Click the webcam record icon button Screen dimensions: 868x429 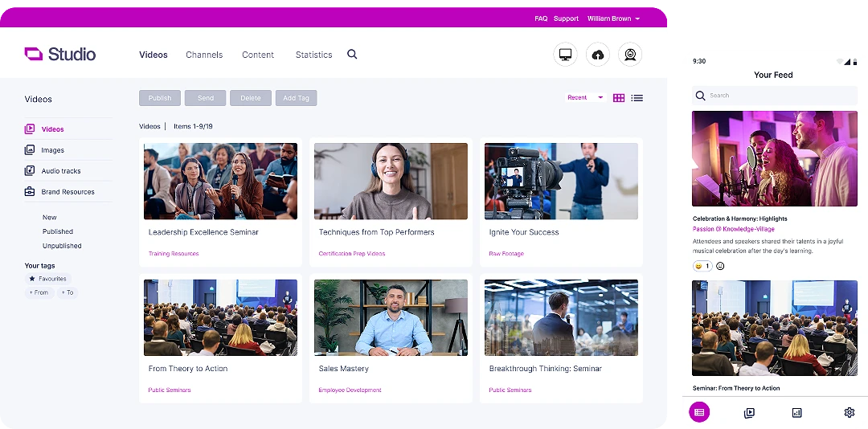pos(630,55)
